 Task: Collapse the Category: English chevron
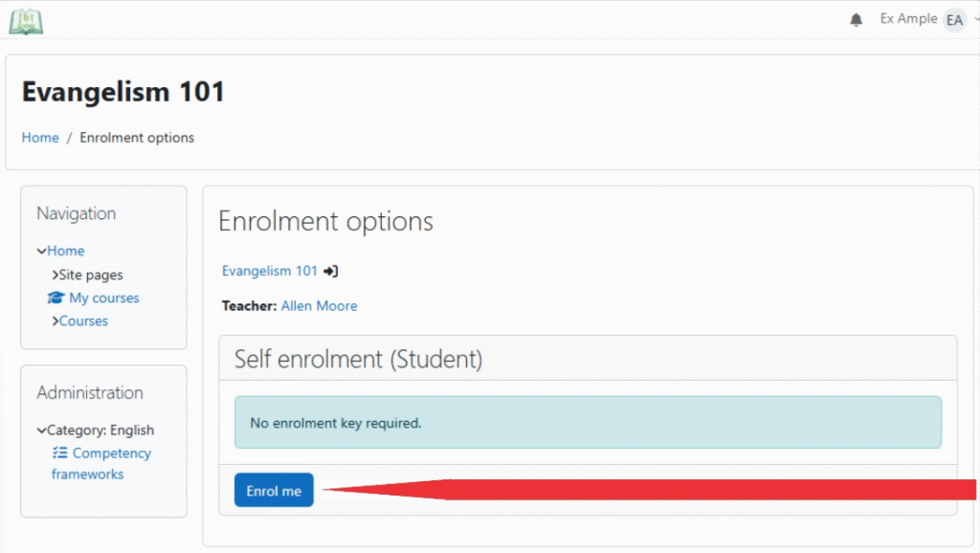(42, 431)
